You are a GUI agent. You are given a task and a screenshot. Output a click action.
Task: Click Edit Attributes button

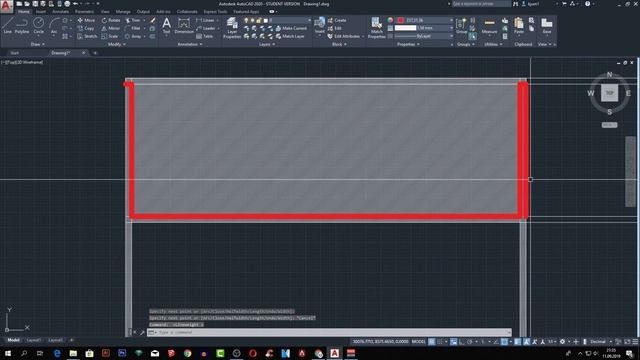coord(344,36)
